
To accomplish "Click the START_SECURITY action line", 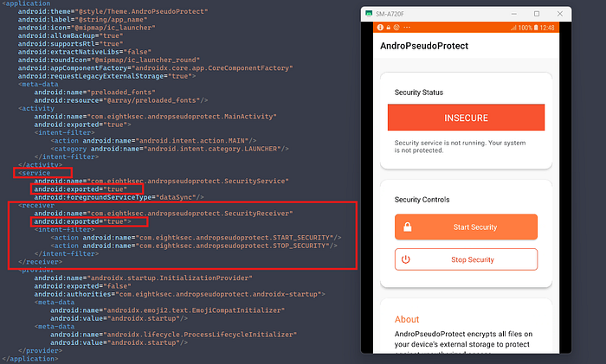I will (x=196, y=238).
